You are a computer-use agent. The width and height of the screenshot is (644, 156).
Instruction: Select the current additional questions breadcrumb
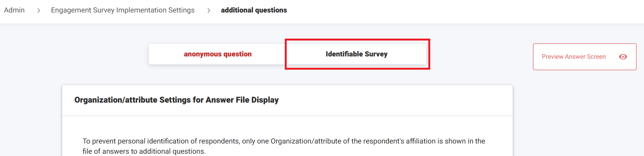tap(254, 10)
